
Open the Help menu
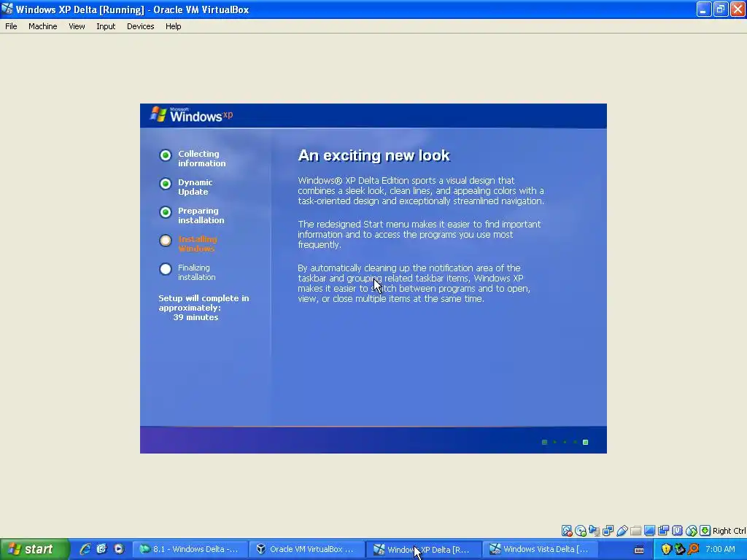[x=174, y=26]
